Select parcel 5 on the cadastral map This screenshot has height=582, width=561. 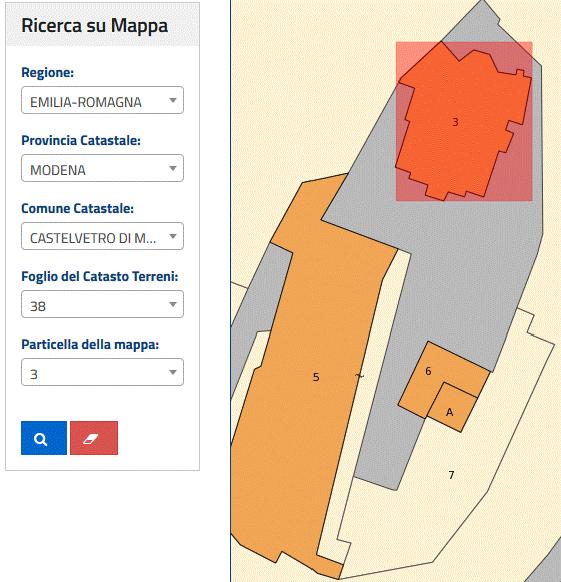coord(316,377)
